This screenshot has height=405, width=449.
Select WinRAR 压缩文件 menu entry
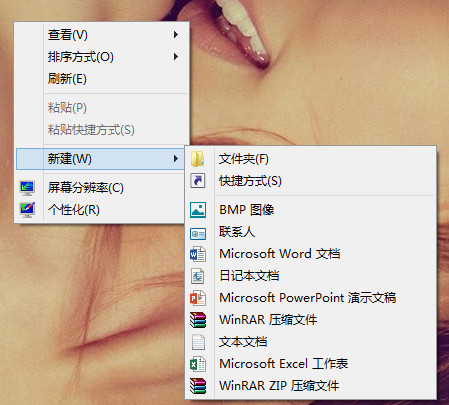pos(311,320)
